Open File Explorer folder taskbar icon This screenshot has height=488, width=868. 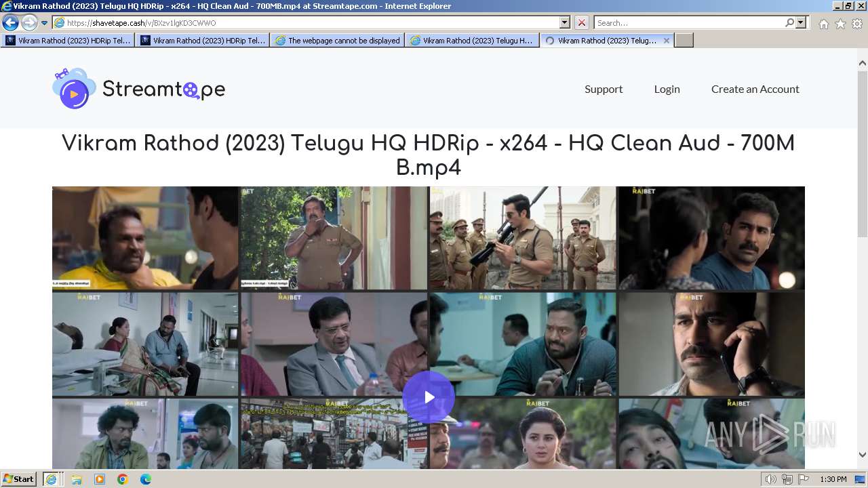tap(77, 479)
